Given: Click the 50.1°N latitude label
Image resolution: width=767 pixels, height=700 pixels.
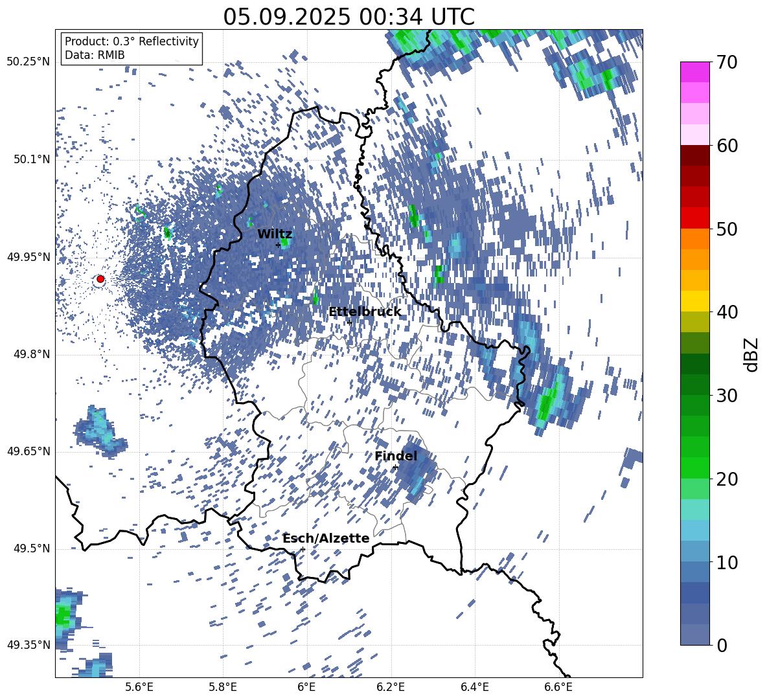Looking at the screenshot, I should 32,159.
